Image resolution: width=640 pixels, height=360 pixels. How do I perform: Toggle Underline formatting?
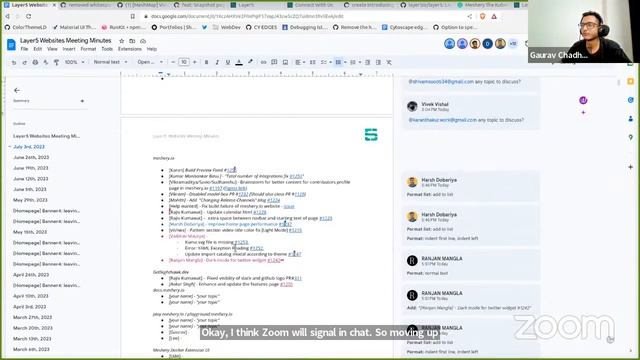pos(228,62)
